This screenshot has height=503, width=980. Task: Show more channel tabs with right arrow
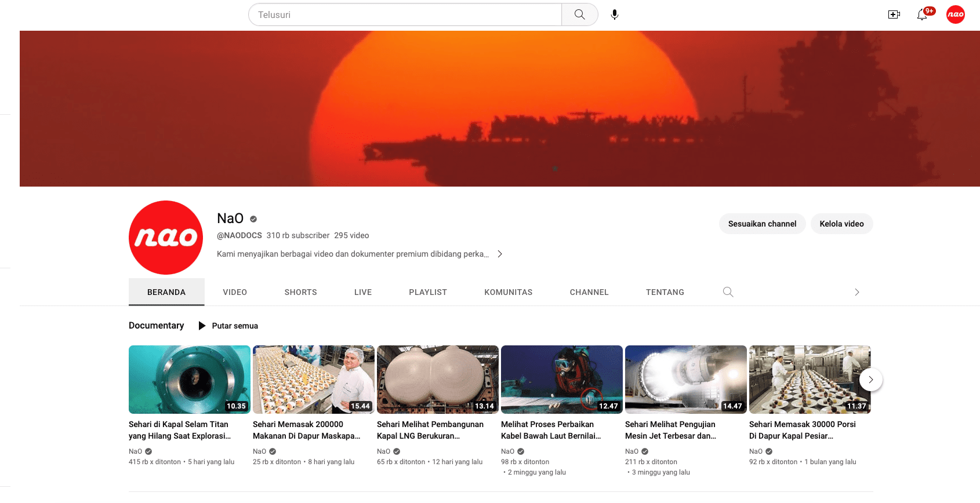(857, 292)
